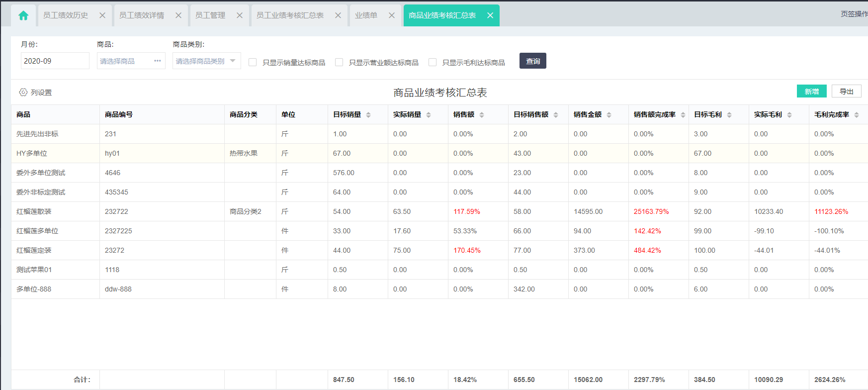The image size is (868, 390).
Task: Sort by 销售金额 column arrows
Action: pos(609,115)
